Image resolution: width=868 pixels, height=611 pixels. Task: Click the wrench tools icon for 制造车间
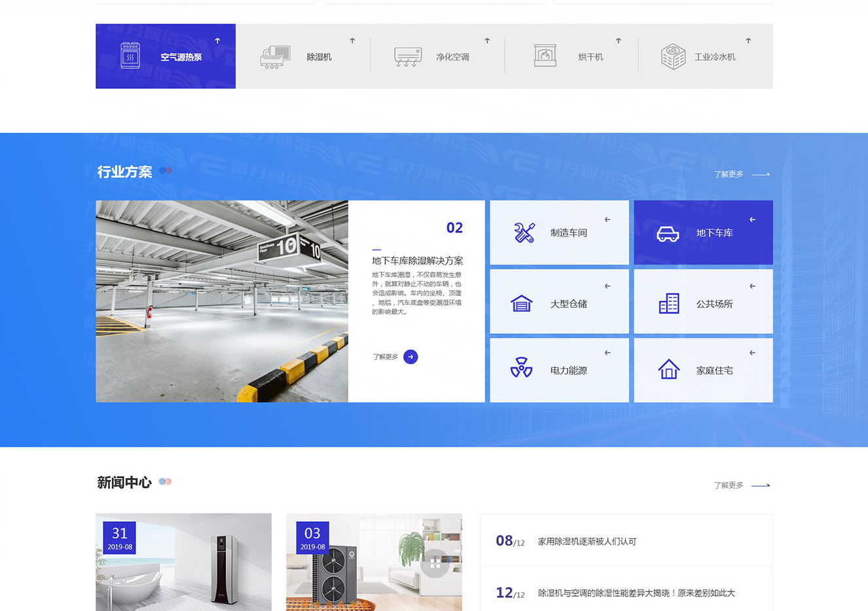524,232
